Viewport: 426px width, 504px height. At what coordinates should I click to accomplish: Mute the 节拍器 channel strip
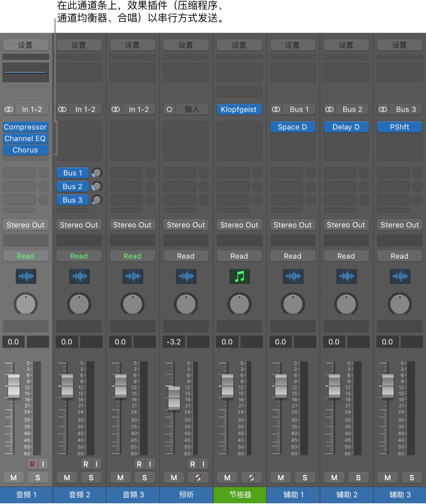227,478
